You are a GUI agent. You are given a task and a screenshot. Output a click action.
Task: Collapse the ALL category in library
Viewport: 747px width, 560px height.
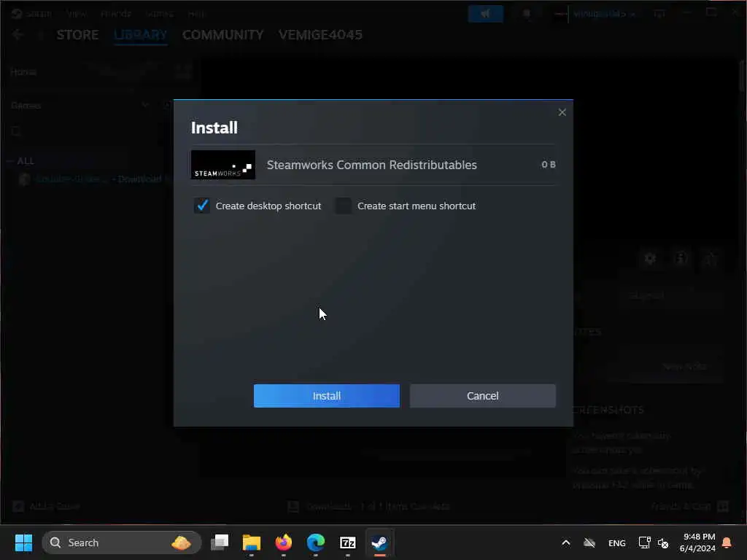click(x=10, y=161)
